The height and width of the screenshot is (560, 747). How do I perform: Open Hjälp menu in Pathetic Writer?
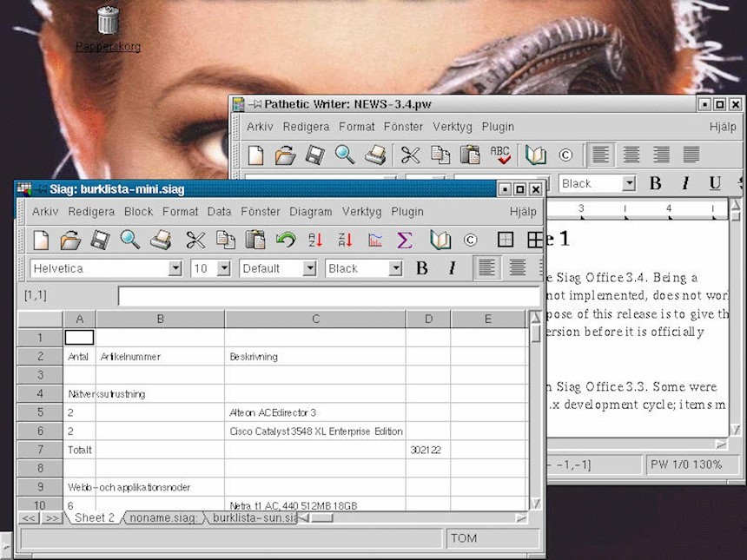pyautogui.click(x=723, y=127)
